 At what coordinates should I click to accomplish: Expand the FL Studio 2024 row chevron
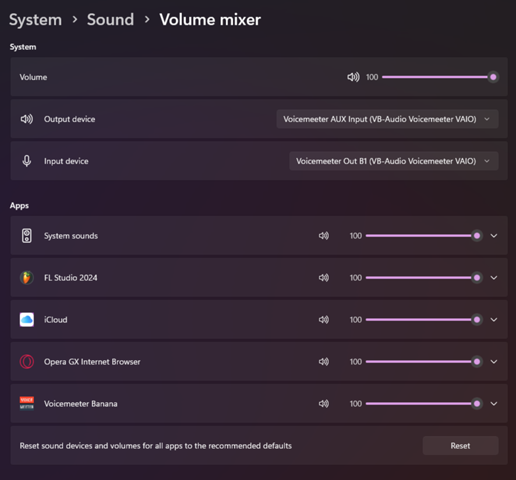[x=494, y=278]
